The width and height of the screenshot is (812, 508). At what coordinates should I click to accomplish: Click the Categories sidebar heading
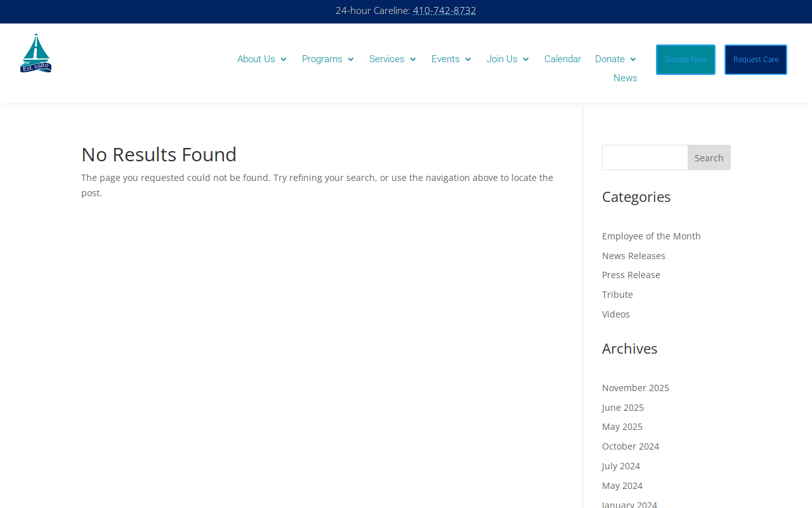point(636,197)
